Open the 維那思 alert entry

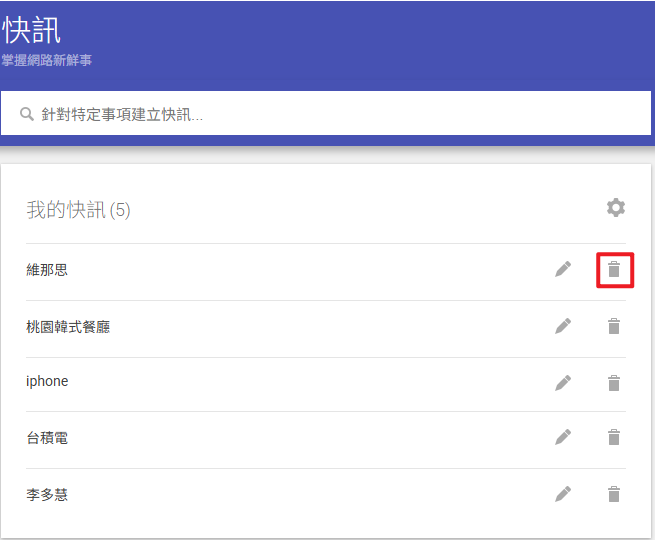pos(47,270)
